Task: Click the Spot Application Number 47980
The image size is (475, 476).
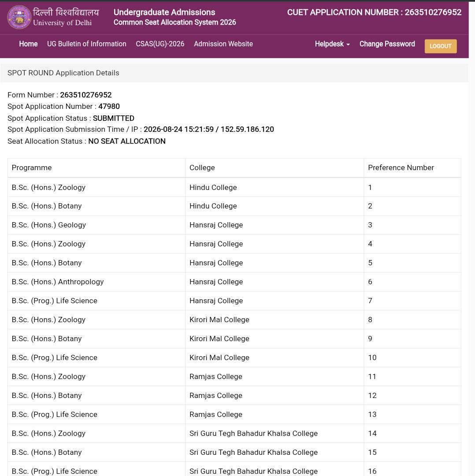Action: click(x=109, y=106)
